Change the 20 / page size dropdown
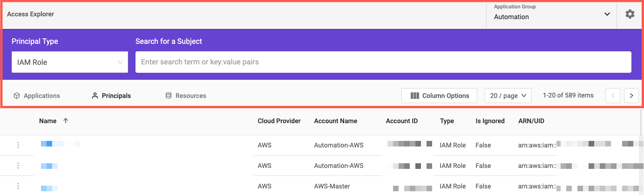This screenshot has height=195, width=644. (508, 96)
